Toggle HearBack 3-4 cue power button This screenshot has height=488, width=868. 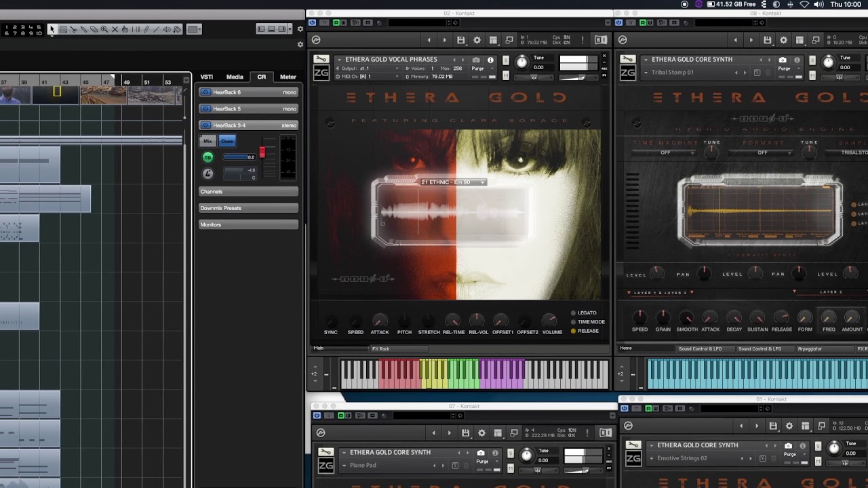click(205, 125)
